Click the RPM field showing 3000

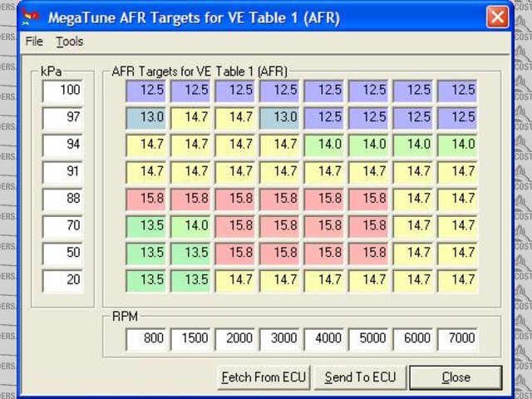(279, 339)
